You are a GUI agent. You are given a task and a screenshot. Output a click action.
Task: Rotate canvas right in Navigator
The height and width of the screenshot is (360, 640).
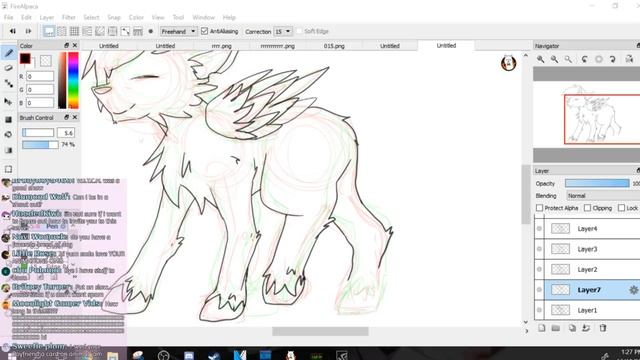pos(613,59)
